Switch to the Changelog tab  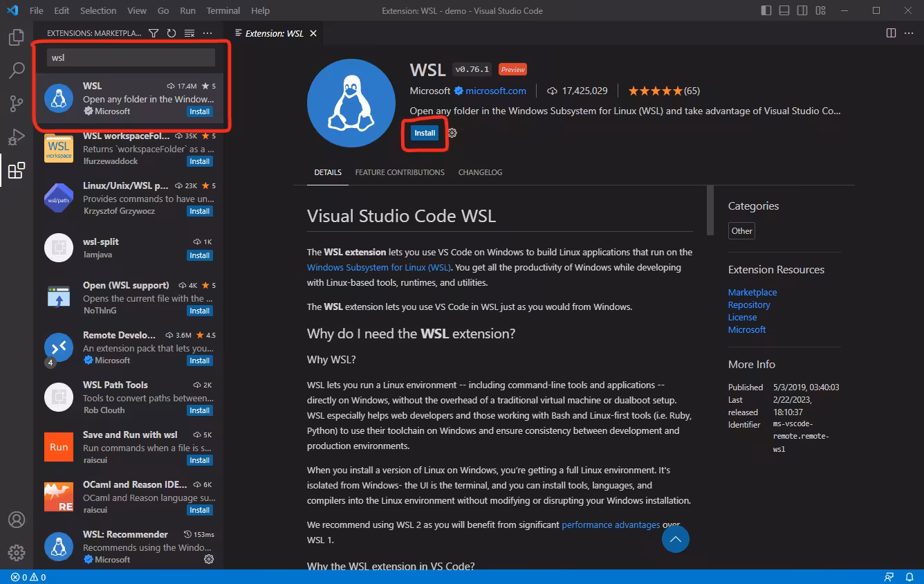click(x=480, y=172)
